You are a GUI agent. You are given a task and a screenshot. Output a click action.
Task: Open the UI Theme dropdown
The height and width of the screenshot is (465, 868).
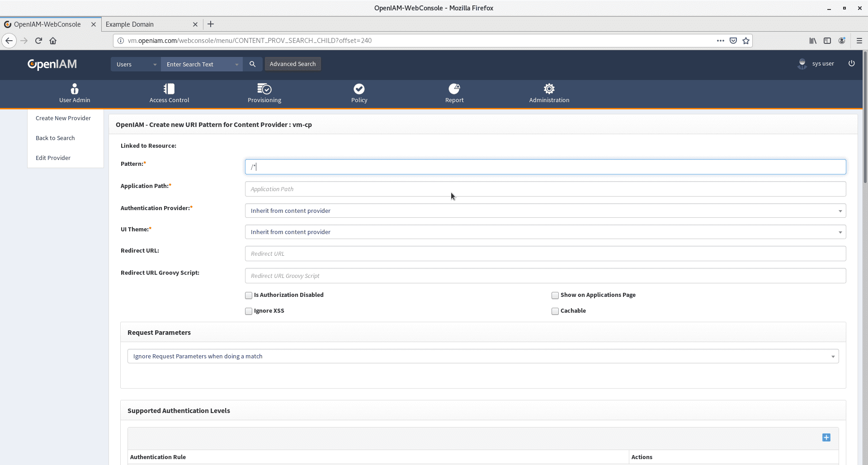[545, 232]
